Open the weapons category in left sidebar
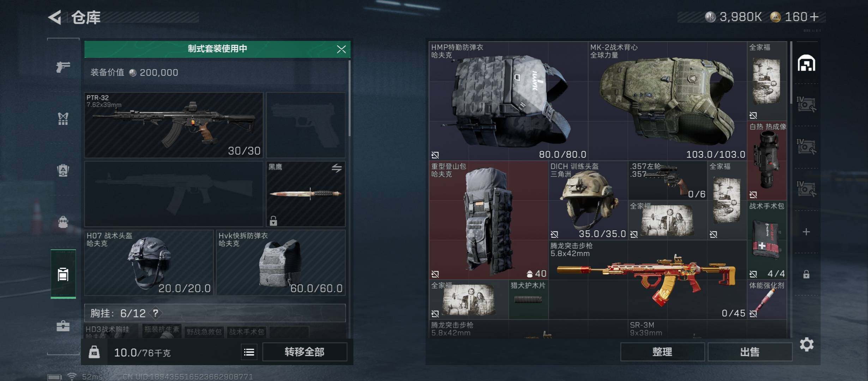Image resolution: width=868 pixels, height=381 pixels. 63,66
